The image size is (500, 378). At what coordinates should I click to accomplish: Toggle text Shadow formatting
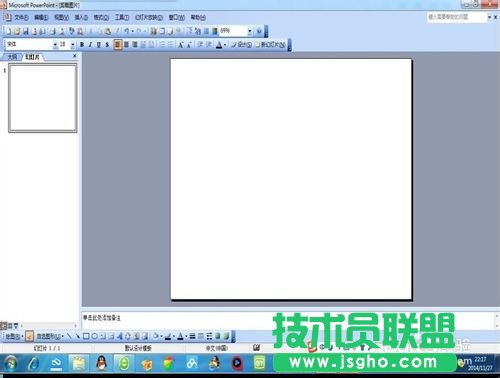pyautogui.click(x=107, y=44)
